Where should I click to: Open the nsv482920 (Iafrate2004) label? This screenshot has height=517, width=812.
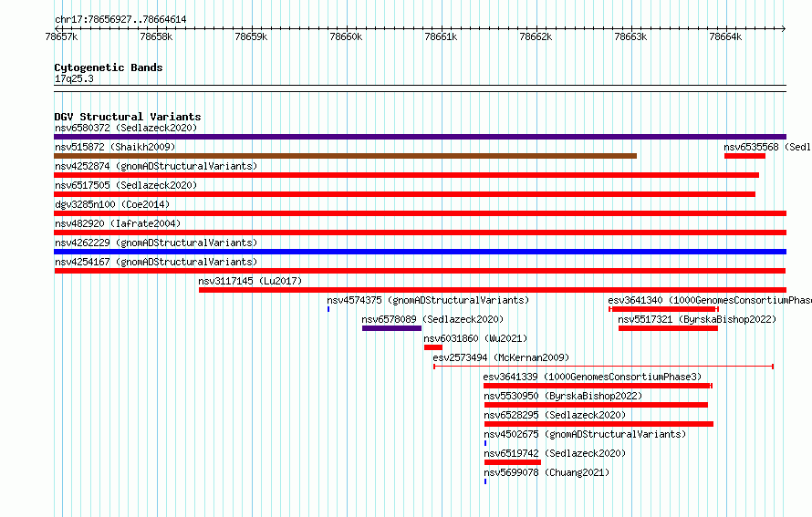point(118,223)
